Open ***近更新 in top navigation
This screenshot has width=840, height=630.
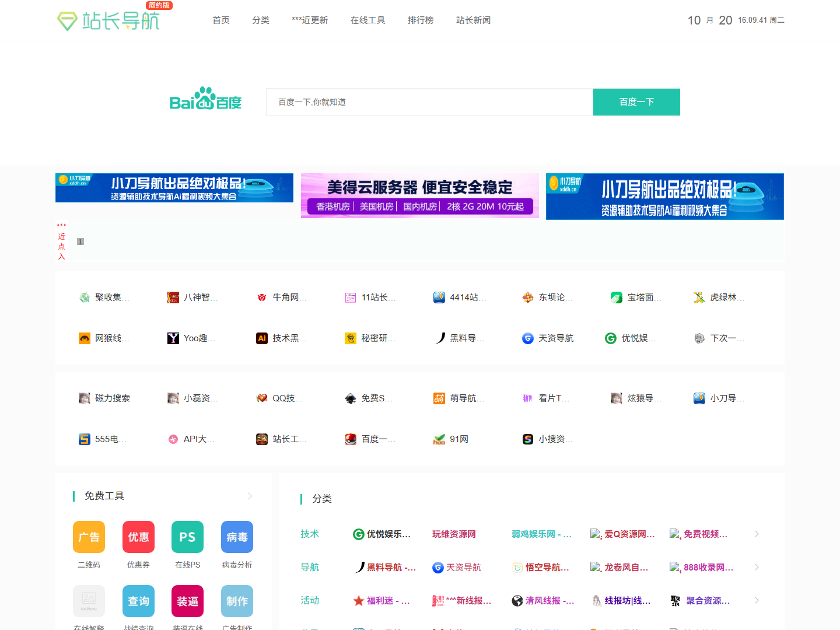[x=310, y=20]
